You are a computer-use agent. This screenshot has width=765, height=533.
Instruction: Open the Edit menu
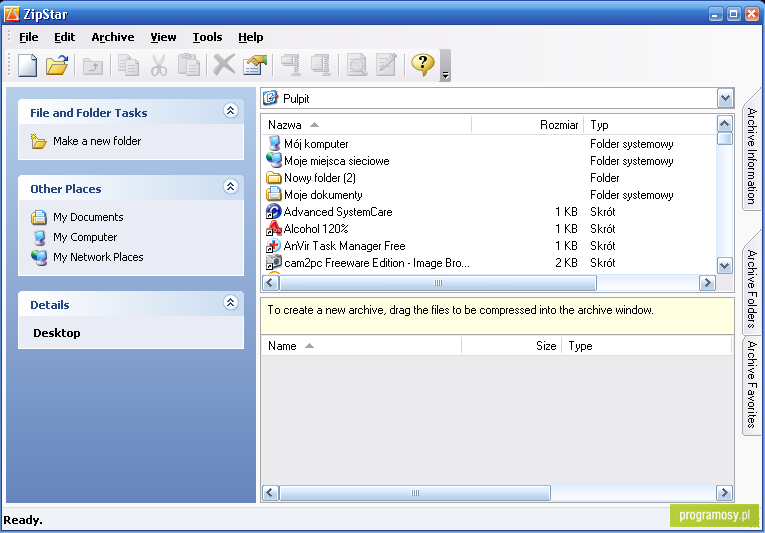(64, 37)
